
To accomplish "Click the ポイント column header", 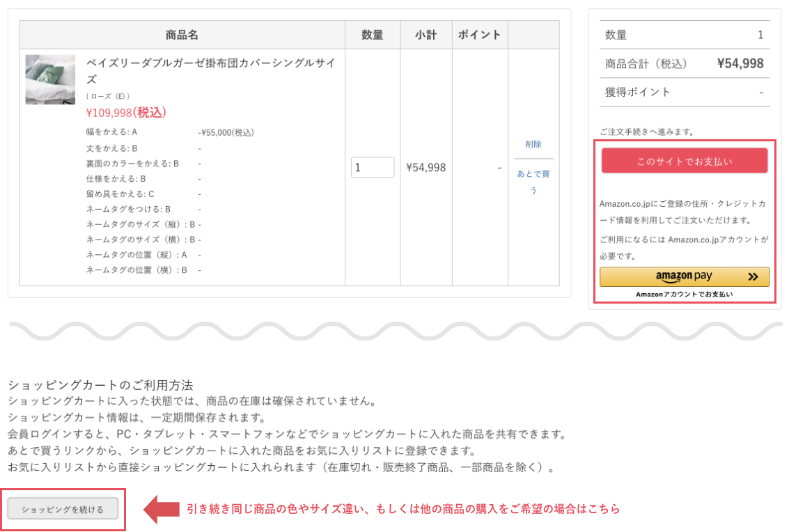I will point(479,35).
